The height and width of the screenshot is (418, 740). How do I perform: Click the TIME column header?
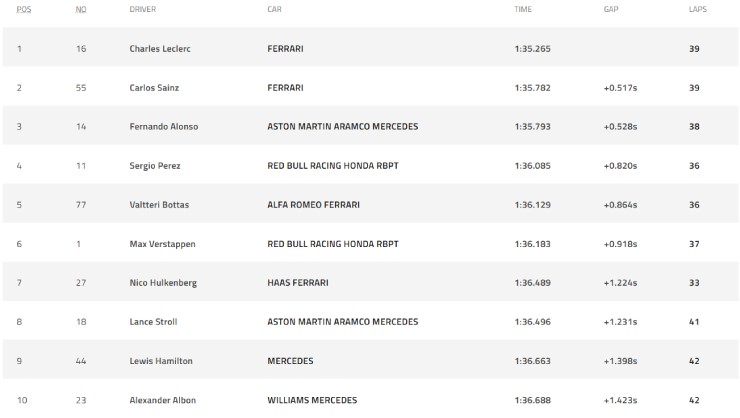coord(523,9)
